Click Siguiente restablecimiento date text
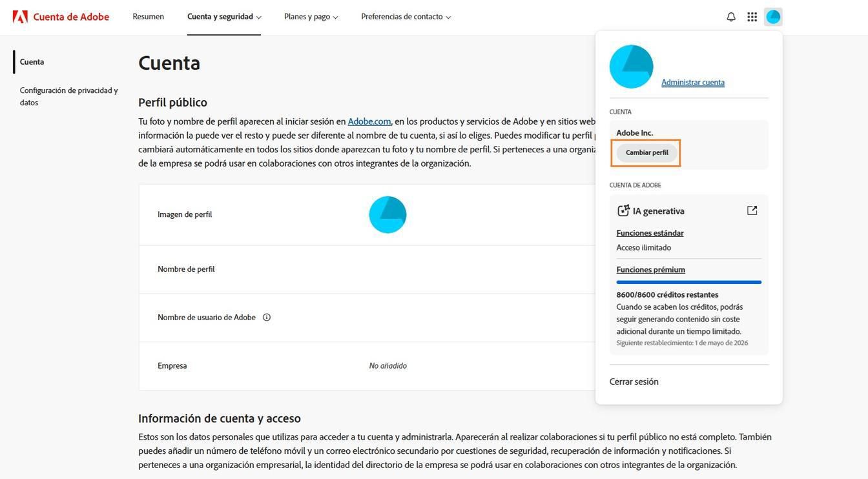This screenshot has height=479, width=868. 682,343
